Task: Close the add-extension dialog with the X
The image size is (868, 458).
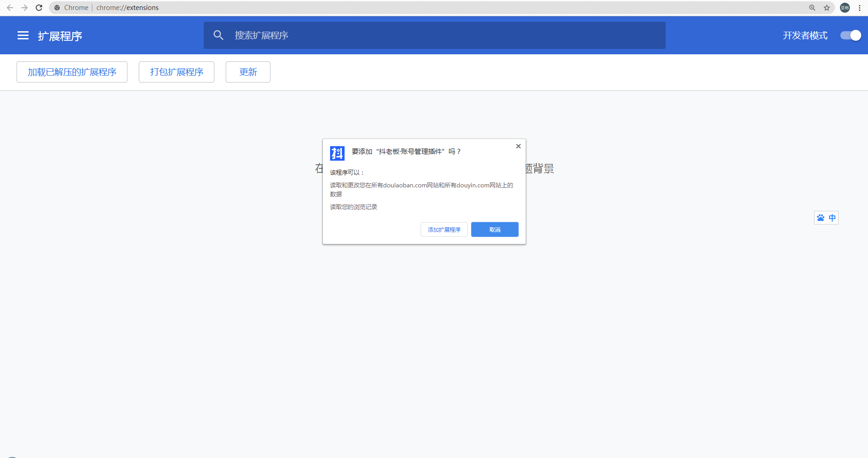Action: coord(518,146)
